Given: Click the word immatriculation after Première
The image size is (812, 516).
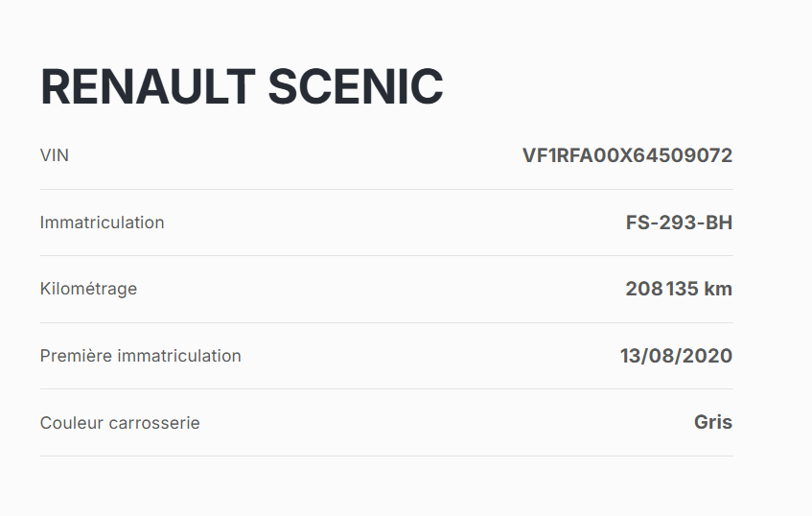Looking at the screenshot, I should click(x=179, y=356).
